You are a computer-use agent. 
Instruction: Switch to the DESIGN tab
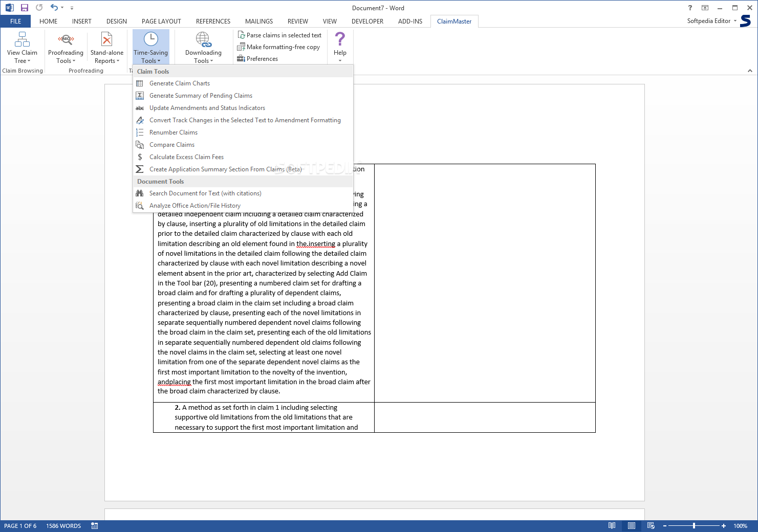coord(117,21)
